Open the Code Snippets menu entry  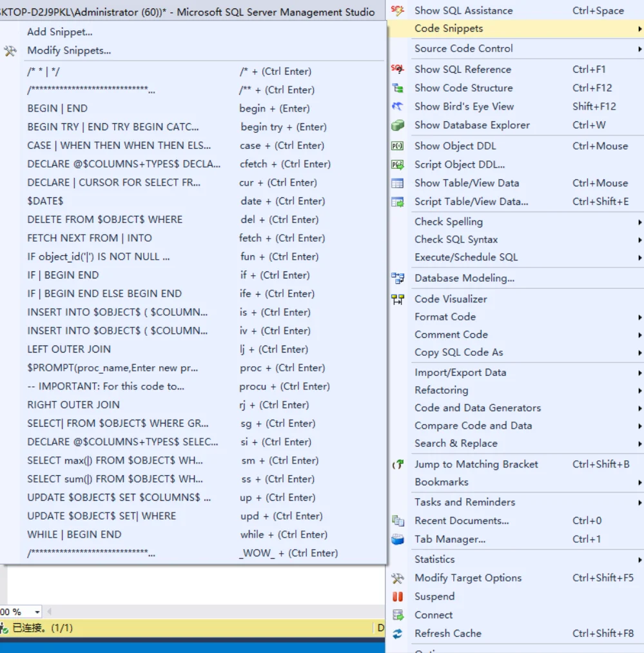(x=516, y=28)
